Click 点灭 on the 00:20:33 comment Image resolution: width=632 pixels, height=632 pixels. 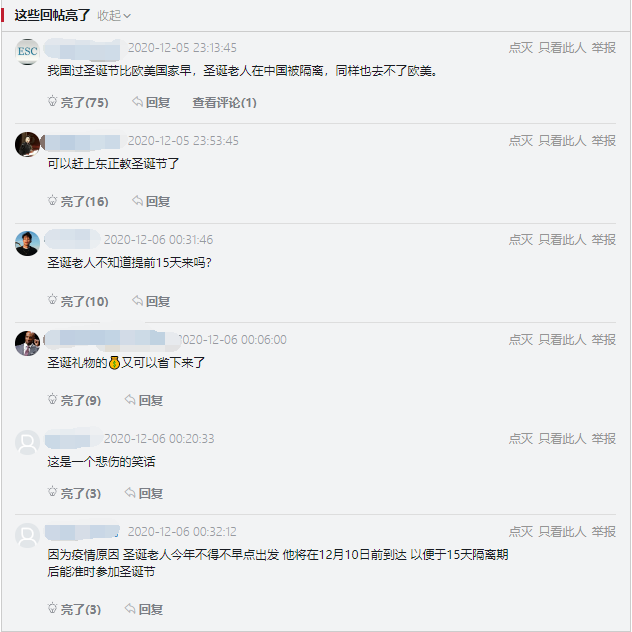pyautogui.click(x=520, y=439)
